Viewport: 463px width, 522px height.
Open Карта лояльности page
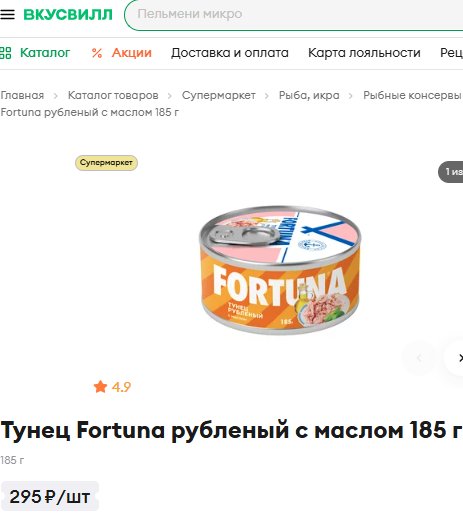coord(364,53)
